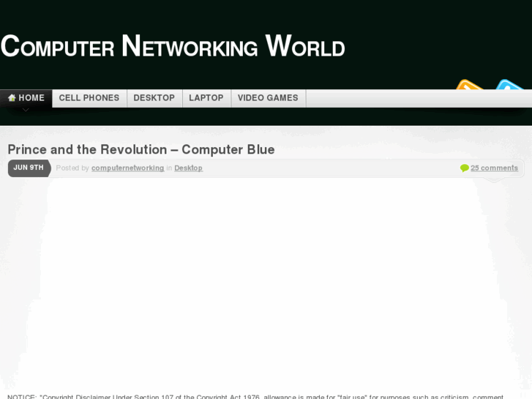Click the NOTICE copyright disclaimer text

point(255,397)
